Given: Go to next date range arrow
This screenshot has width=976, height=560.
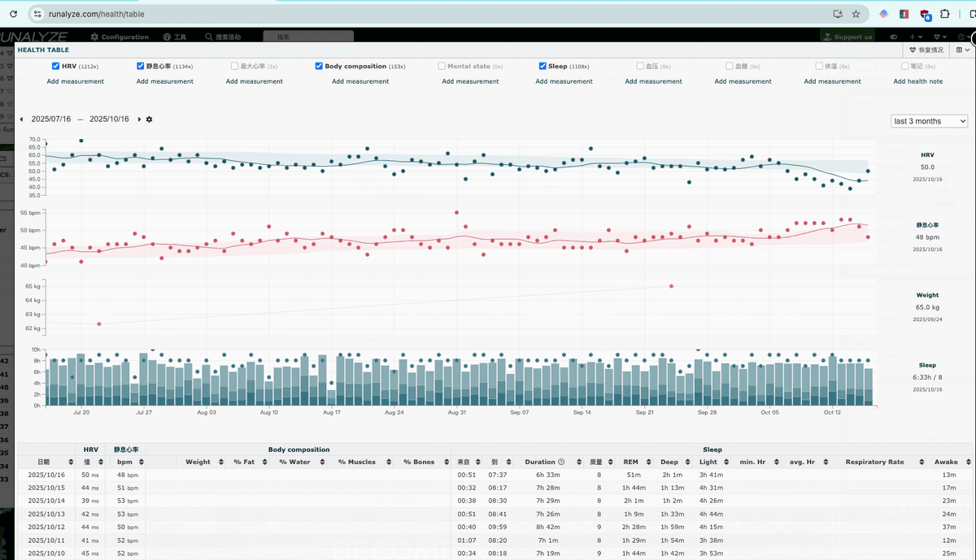Looking at the screenshot, I should point(139,119).
